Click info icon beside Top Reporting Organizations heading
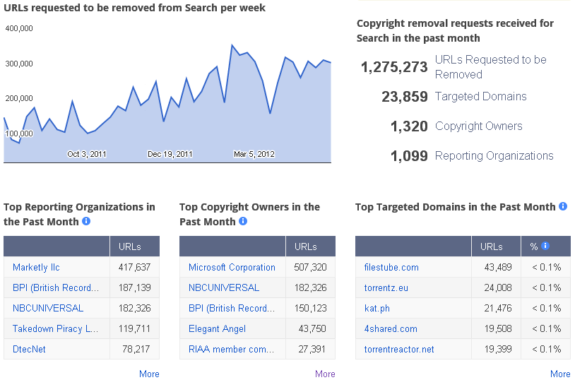575x392 pixels. pos(86,221)
